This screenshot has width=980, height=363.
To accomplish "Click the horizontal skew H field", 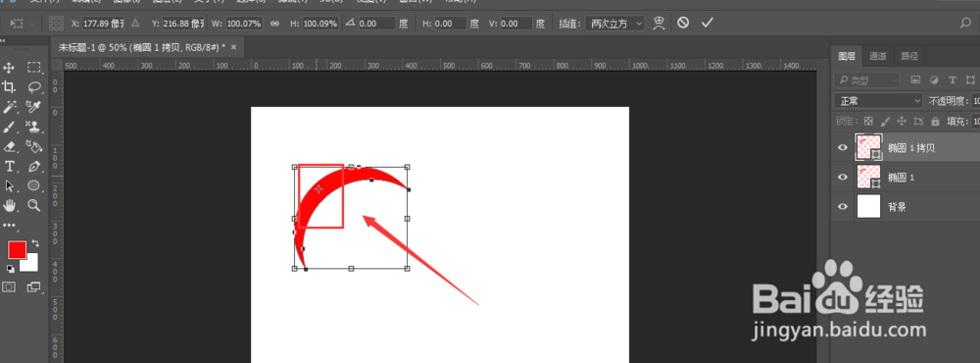I will click(451, 24).
